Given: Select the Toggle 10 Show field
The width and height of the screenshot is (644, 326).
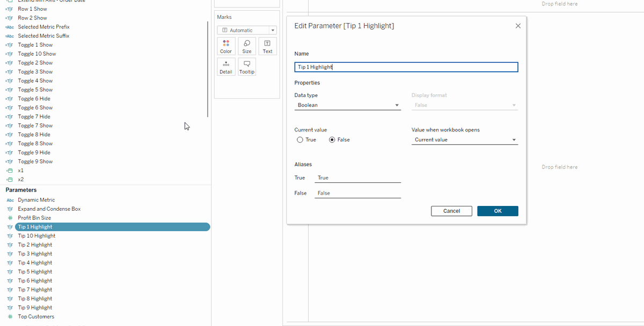Looking at the screenshot, I should [x=37, y=54].
